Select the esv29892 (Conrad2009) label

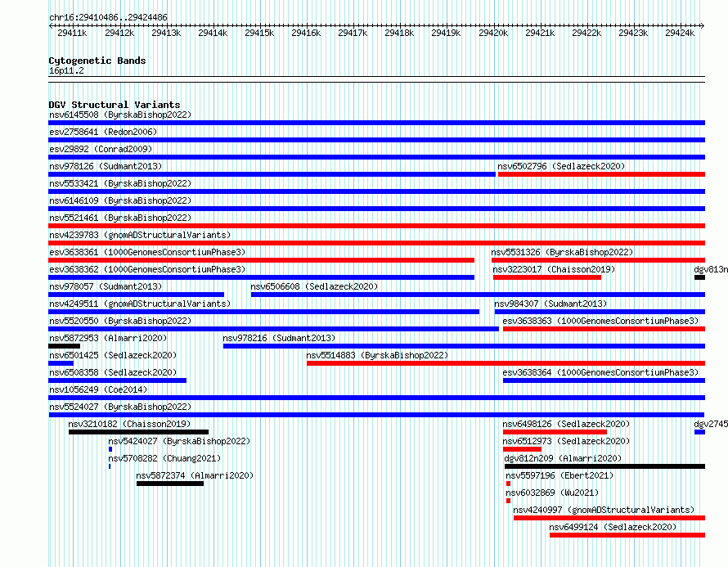[x=101, y=149]
